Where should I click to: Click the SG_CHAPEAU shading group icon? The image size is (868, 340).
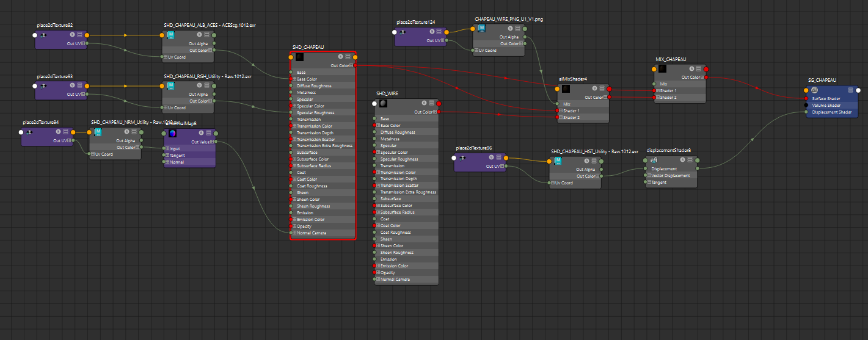(814, 90)
